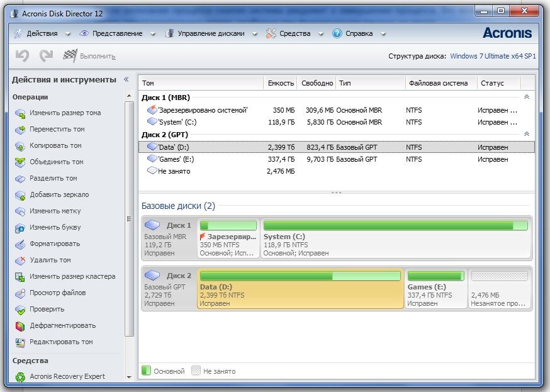Click the Дефрагментировать operation link
This screenshot has height=392, width=550.
coord(63,325)
